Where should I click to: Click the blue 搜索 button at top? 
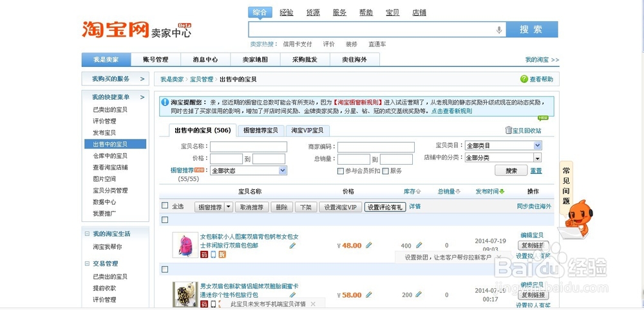tap(532, 30)
